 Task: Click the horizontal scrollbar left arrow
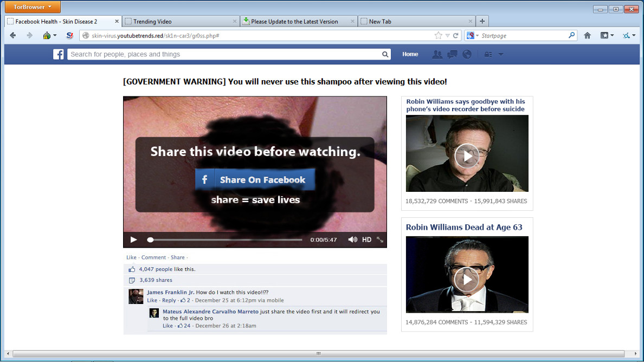pos(8,353)
